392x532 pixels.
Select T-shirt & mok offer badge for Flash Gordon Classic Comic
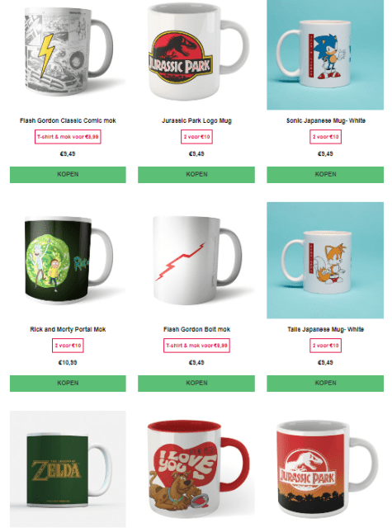click(68, 137)
